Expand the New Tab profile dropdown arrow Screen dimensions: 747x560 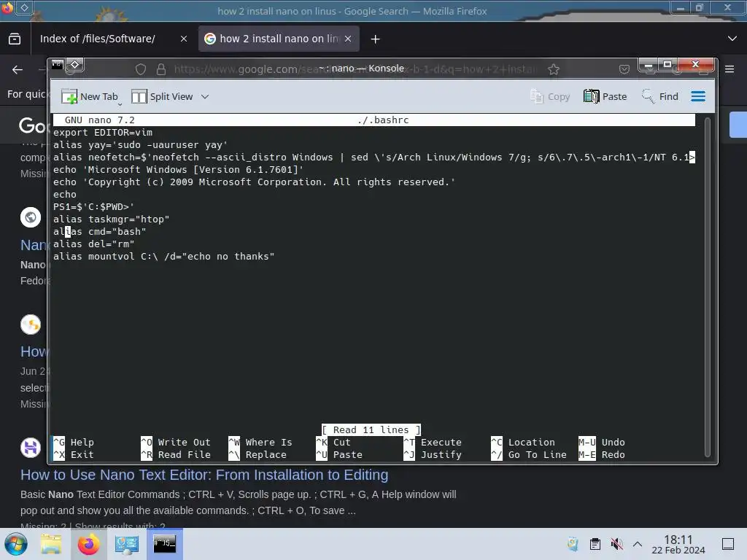tap(120, 104)
